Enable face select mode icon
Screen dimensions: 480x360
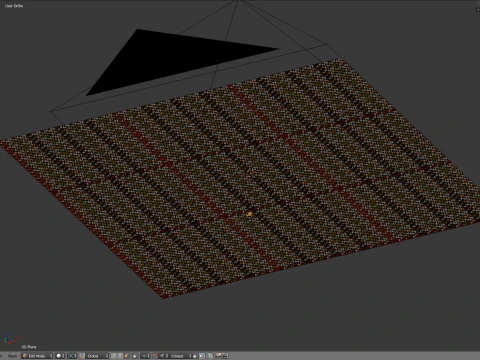[x=126, y=356]
